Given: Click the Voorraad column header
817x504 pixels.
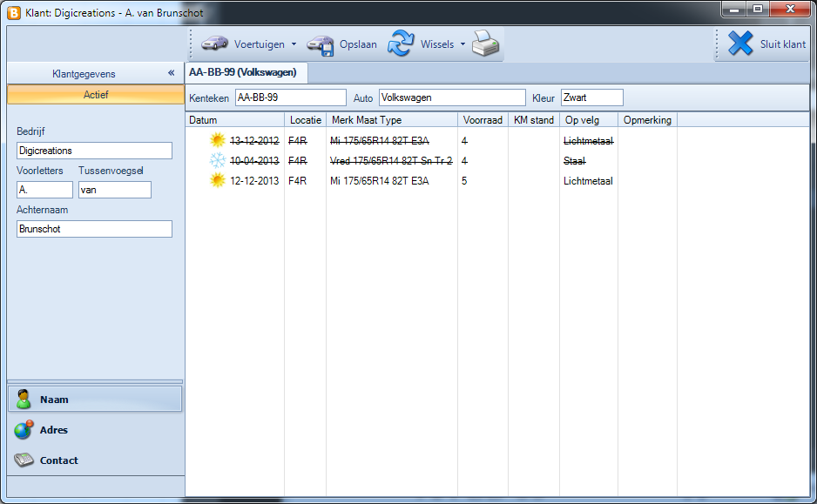Looking at the screenshot, I should [483, 120].
